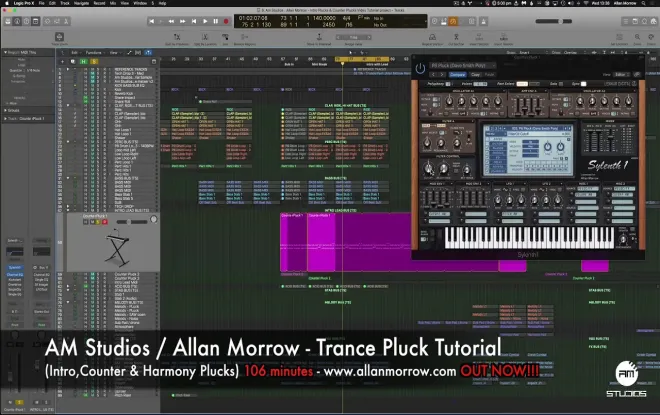Click the next preset arrow in plugin header
660x415 pixels.
(x=442, y=74)
